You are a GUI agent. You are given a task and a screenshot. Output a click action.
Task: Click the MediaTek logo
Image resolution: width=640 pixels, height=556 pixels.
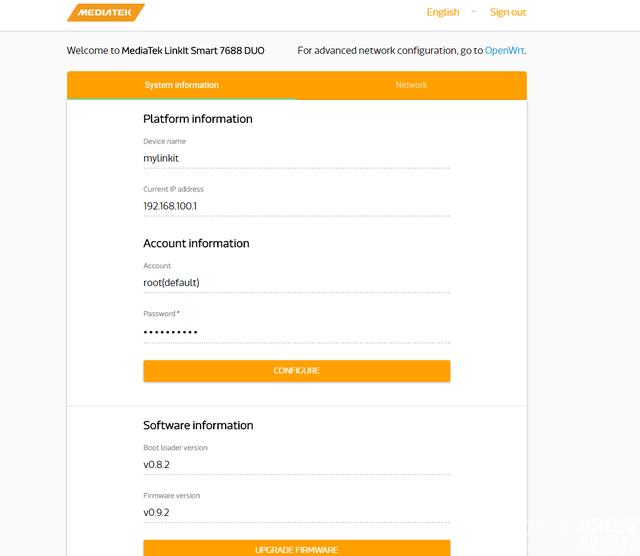(x=106, y=12)
